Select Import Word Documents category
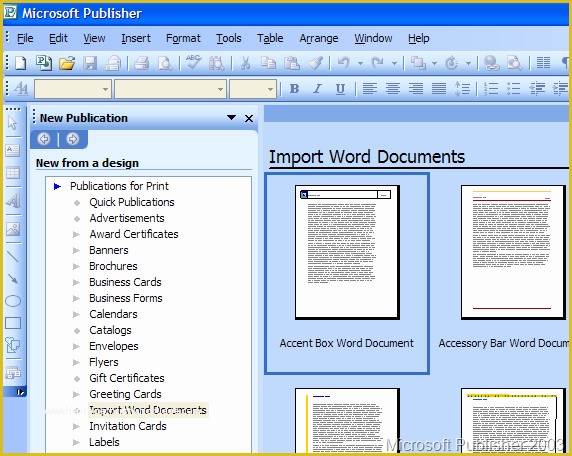 [148, 410]
